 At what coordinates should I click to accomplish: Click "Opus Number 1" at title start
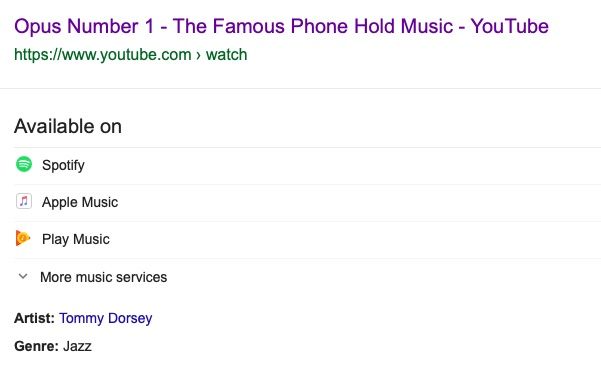[84, 26]
